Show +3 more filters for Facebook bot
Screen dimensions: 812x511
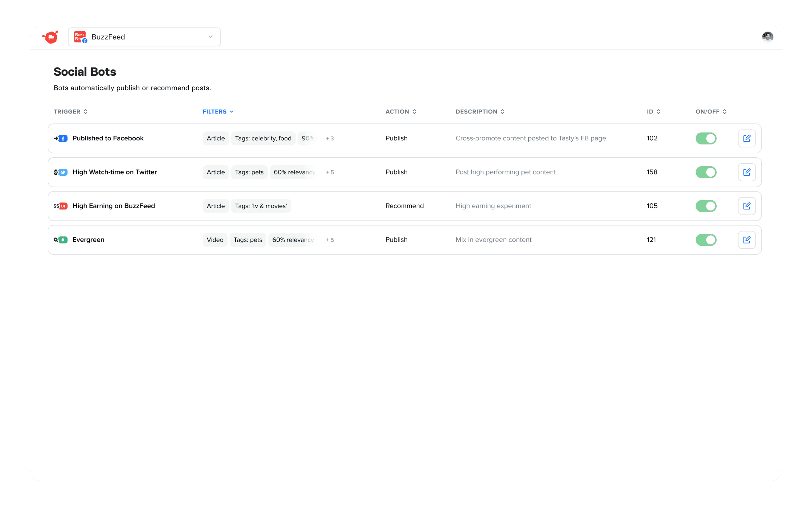click(329, 138)
